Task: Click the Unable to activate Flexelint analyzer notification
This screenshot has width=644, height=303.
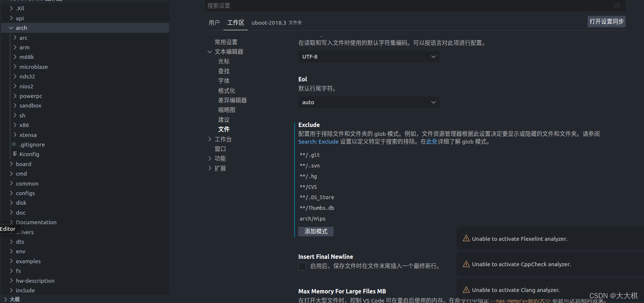Action: (x=550, y=239)
